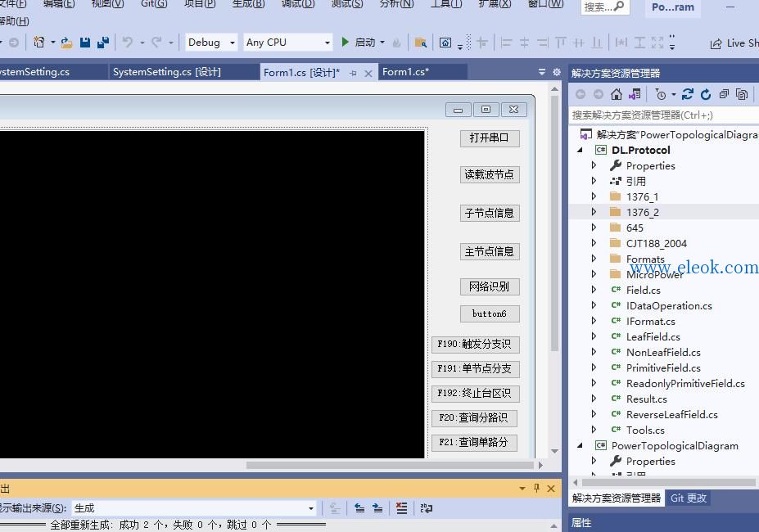Click the designer horizontal scrollbar thumb
This screenshot has height=532, width=759.
pyautogui.click(x=390, y=465)
